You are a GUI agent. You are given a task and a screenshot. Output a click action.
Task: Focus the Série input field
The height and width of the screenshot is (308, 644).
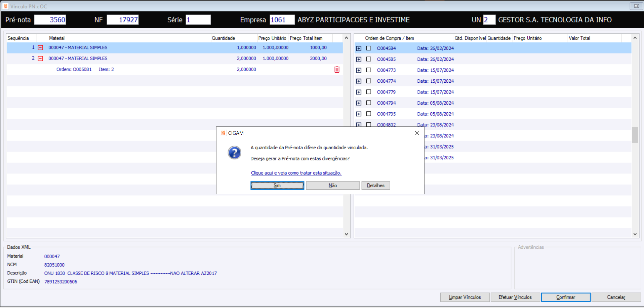tap(198, 20)
